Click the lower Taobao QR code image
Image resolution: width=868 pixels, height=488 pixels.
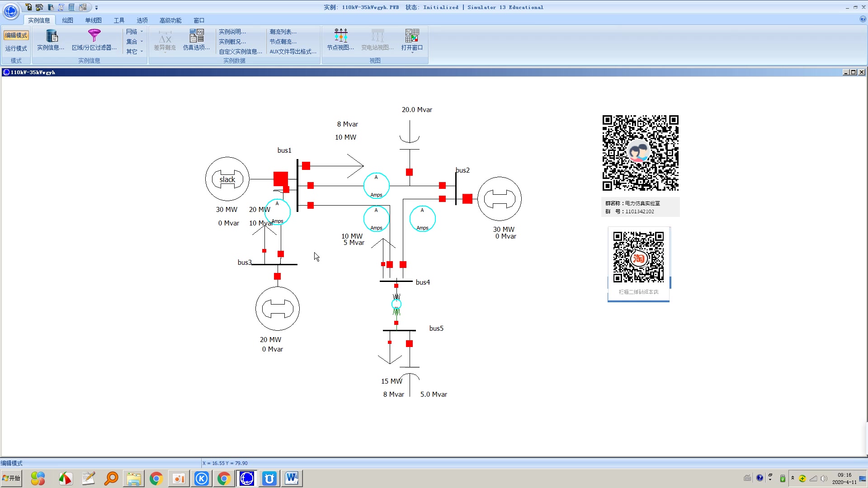pos(638,257)
